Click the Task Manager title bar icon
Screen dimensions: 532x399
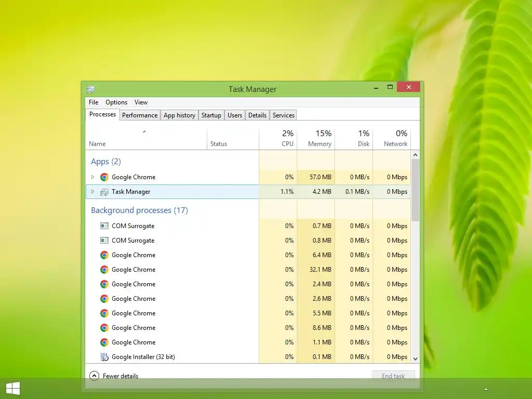(x=90, y=89)
